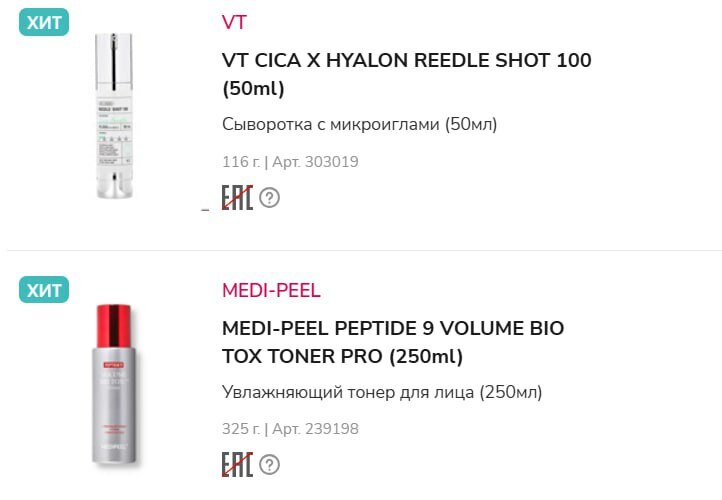The image size is (722, 500).
Task: Open question mark help for MEDI-PEEL toner
Action: point(270,464)
